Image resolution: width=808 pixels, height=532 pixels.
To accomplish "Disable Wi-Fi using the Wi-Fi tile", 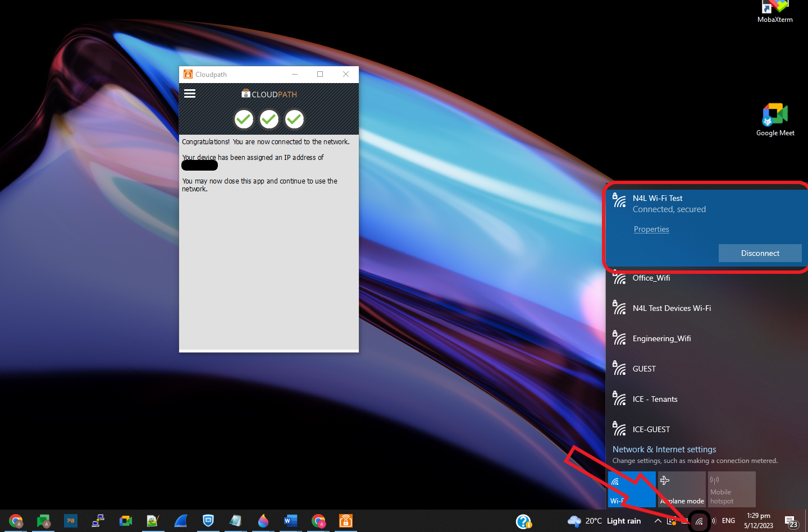I will [x=631, y=488].
